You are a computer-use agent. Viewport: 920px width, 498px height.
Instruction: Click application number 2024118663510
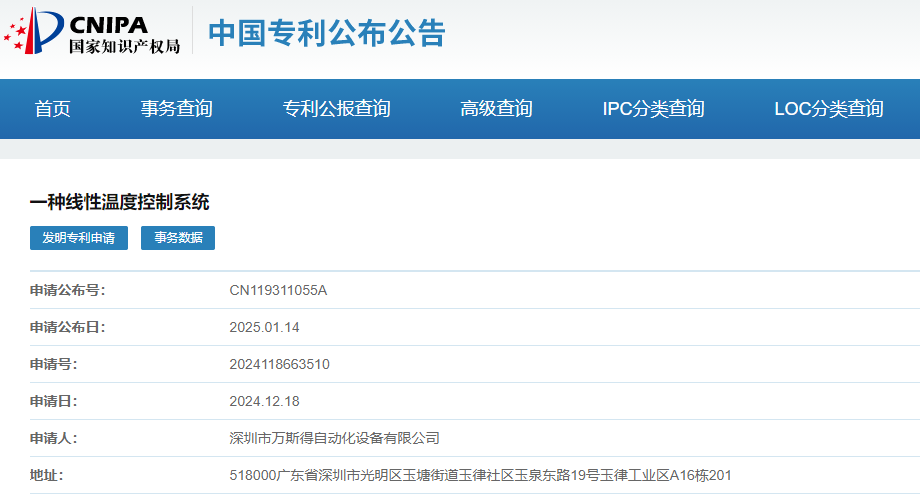279,364
